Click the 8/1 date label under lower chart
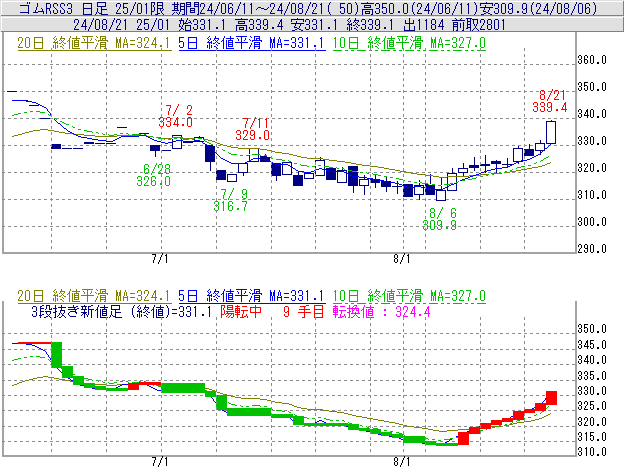This screenshot has height=475, width=624. tap(402, 462)
